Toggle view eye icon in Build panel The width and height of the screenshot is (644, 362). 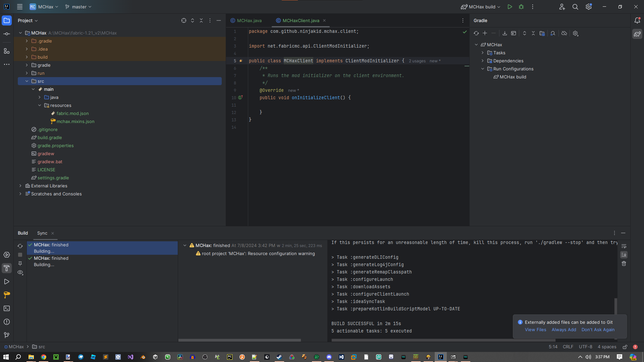pos(20,273)
